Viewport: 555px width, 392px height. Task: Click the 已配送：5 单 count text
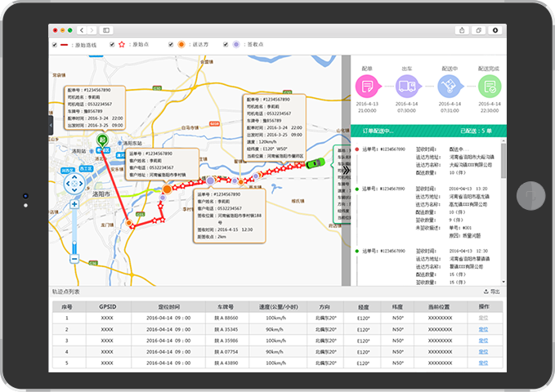coord(476,131)
